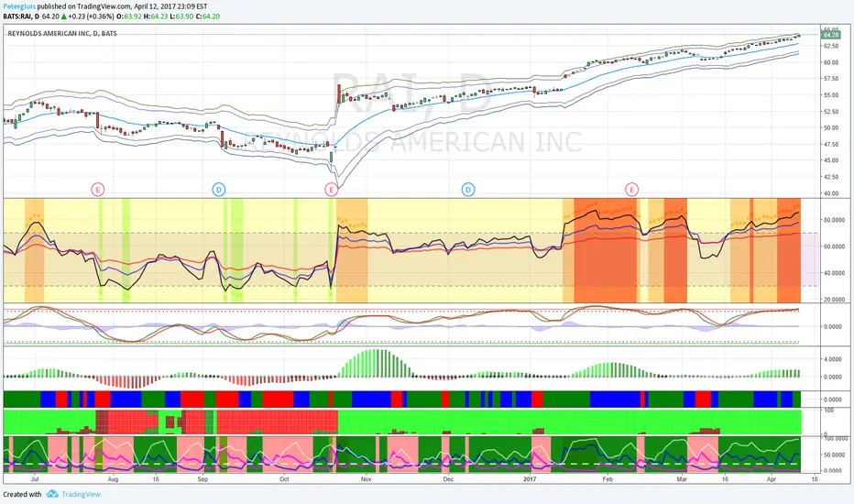854x504 pixels.
Task: Click the 42.50 price axis label
Action: coord(831,177)
